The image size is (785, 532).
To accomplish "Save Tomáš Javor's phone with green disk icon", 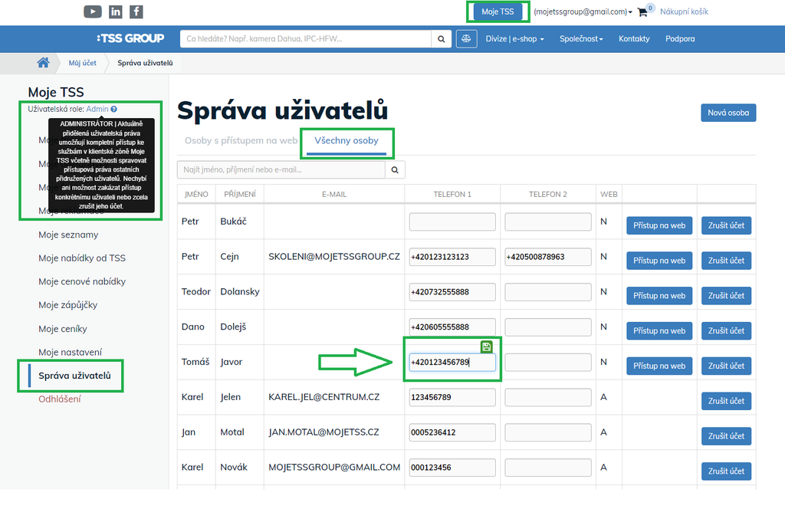I will [486, 347].
